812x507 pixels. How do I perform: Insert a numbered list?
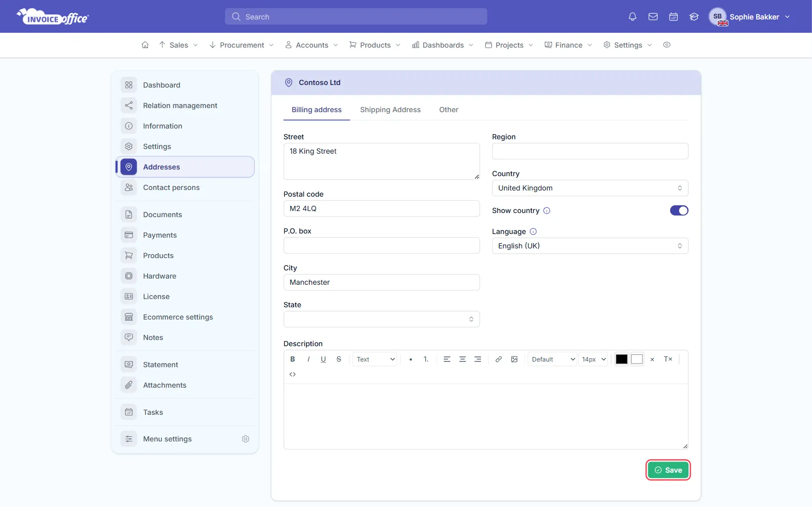point(426,359)
